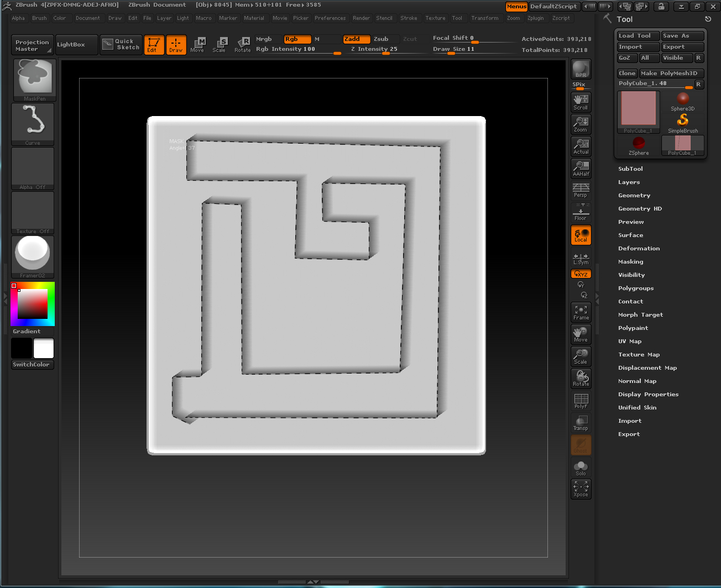The width and height of the screenshot is (721, 588).
Task: Toggle the Rgb channel button
Action: pyautogui.click(x=297, y=39)
